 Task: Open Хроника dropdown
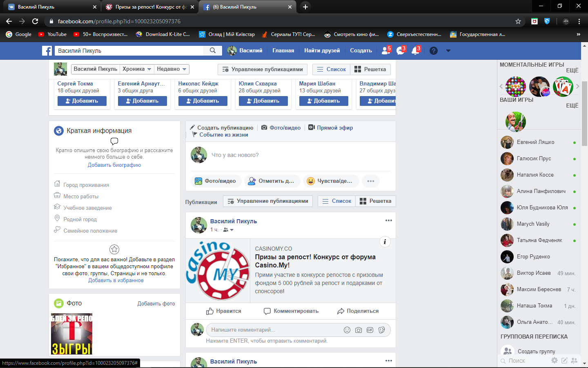137,69
